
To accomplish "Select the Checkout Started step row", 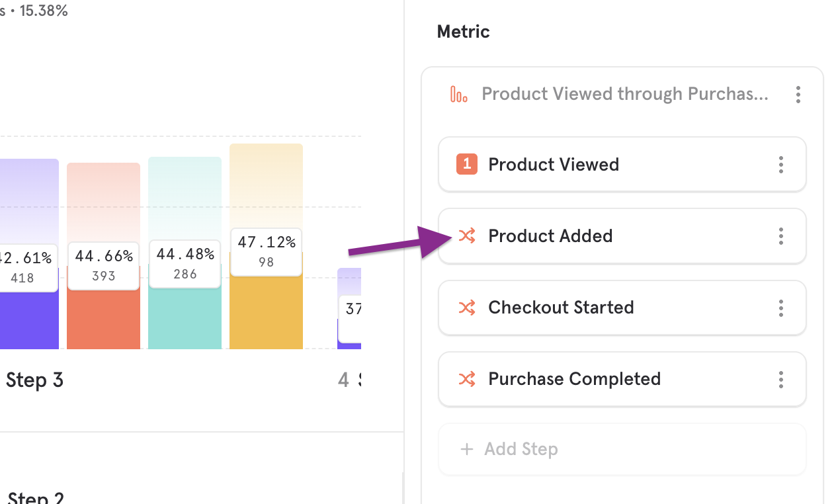I will 582,308.
